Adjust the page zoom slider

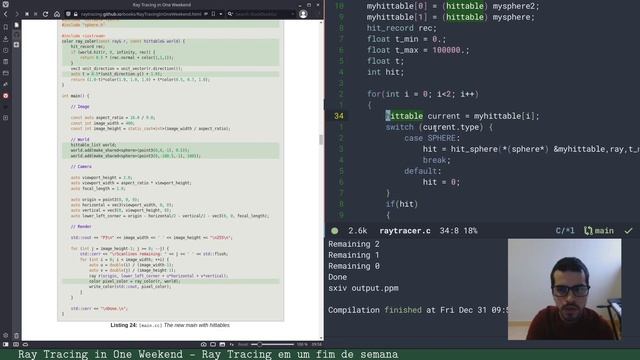click(x=272, y=344)
